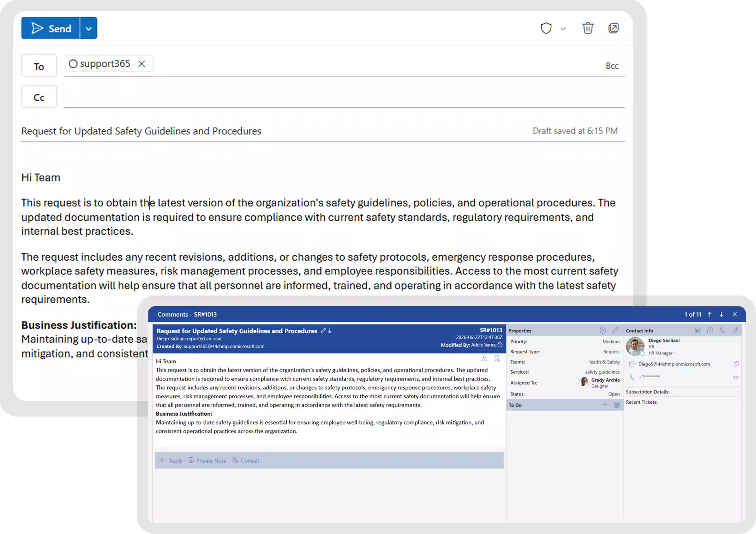Image resolution: width=756 pixels, height=534 pixels.
Task: View modified history icon beside Adele Vance
Action: click(x=500, y=345)
